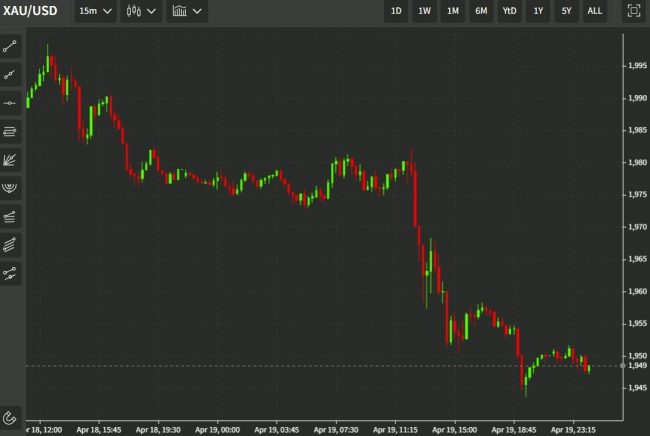Select the trend line drawing tool

pyautogui.click(x=10, y=46)
